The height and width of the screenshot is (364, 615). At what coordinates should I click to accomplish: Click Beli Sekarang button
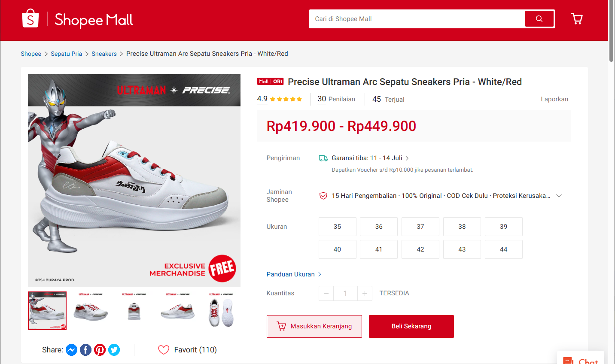pos(411,326)
